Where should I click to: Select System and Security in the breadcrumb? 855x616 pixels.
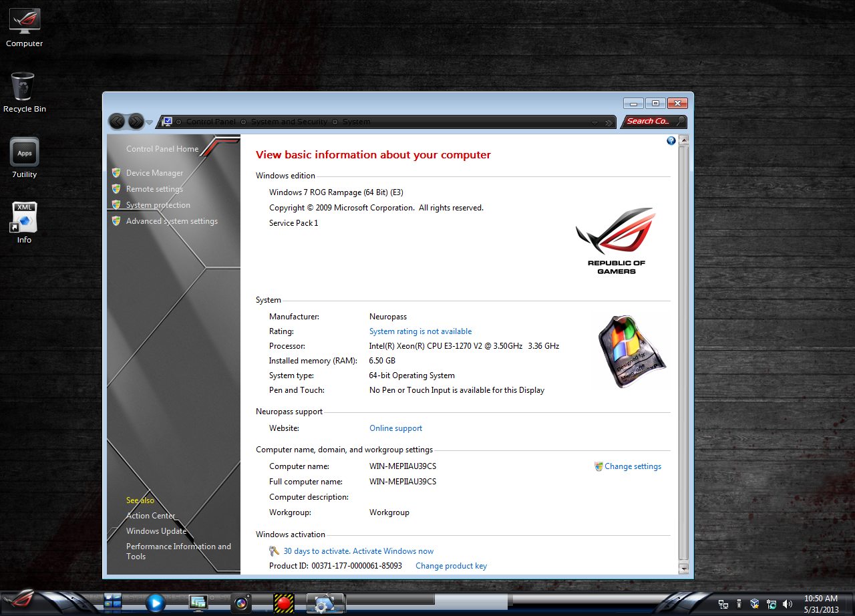pyautogui.click(x=289, y=122)
